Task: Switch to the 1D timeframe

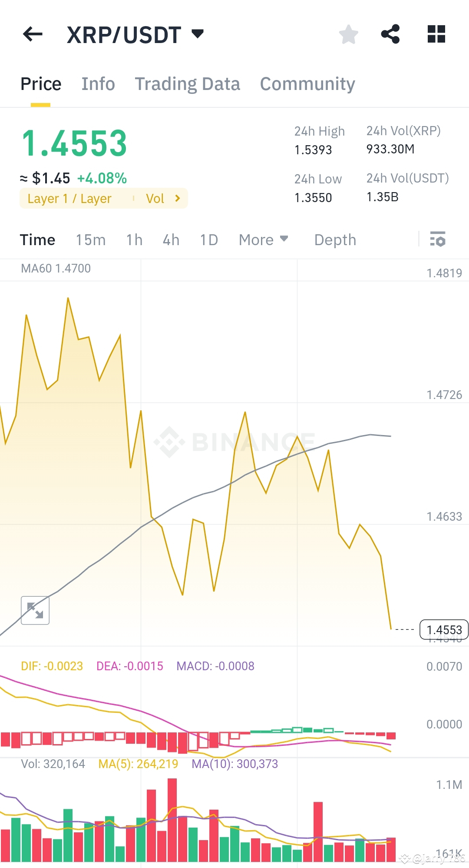Action: tap(208, 239)
